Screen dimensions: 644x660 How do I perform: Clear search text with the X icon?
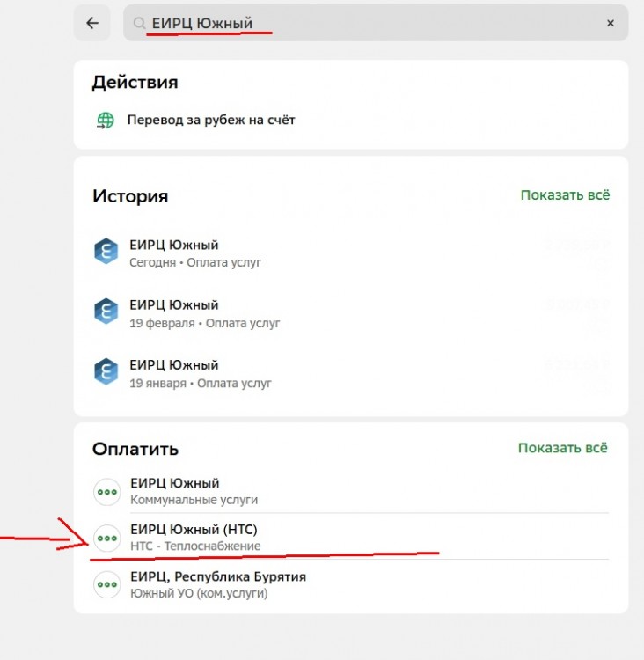(611, 23)
